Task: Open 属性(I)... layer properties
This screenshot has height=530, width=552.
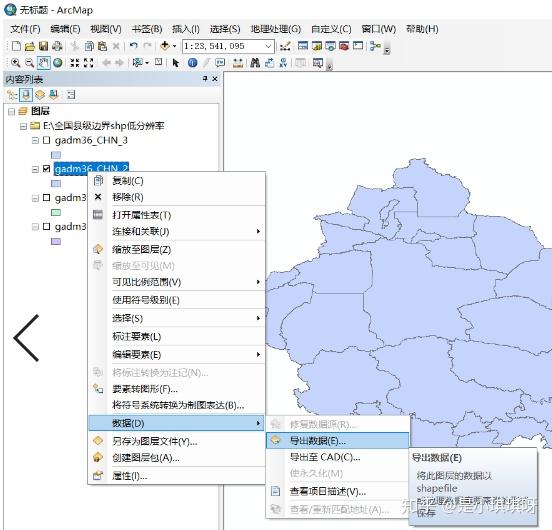Action: 176,476
